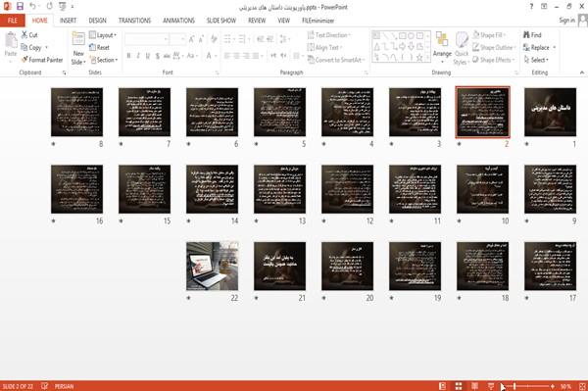The image size is (588, 391).
Task: Click the zoom slider in status bar
Action: click(528, 386)
